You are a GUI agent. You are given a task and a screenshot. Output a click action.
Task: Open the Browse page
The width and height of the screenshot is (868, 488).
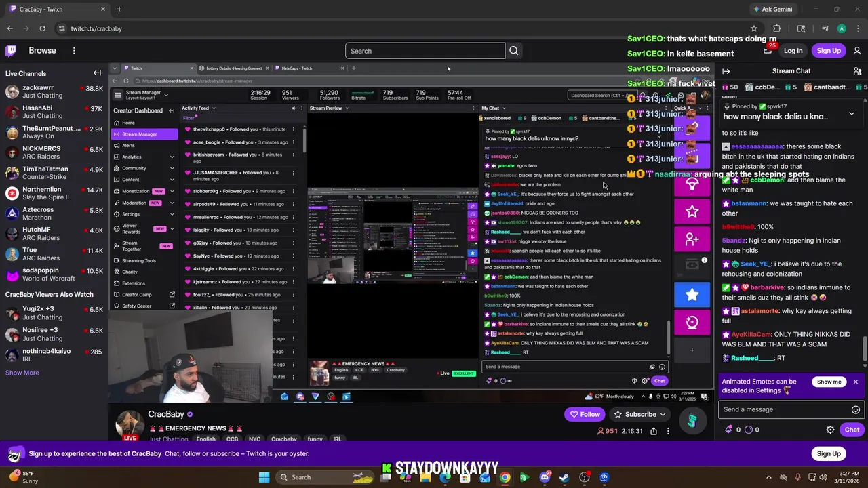pyautogui.click(x=42, y=50)
